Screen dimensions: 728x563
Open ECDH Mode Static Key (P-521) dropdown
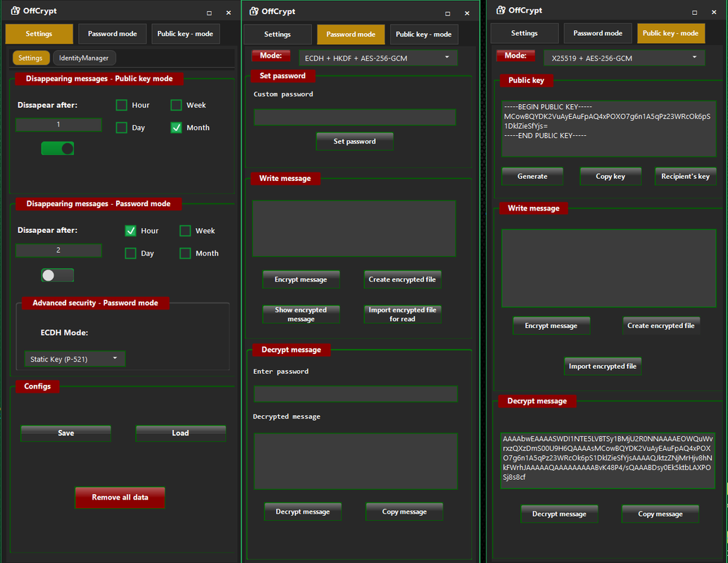pyautogui.click(x=75, y=359)
